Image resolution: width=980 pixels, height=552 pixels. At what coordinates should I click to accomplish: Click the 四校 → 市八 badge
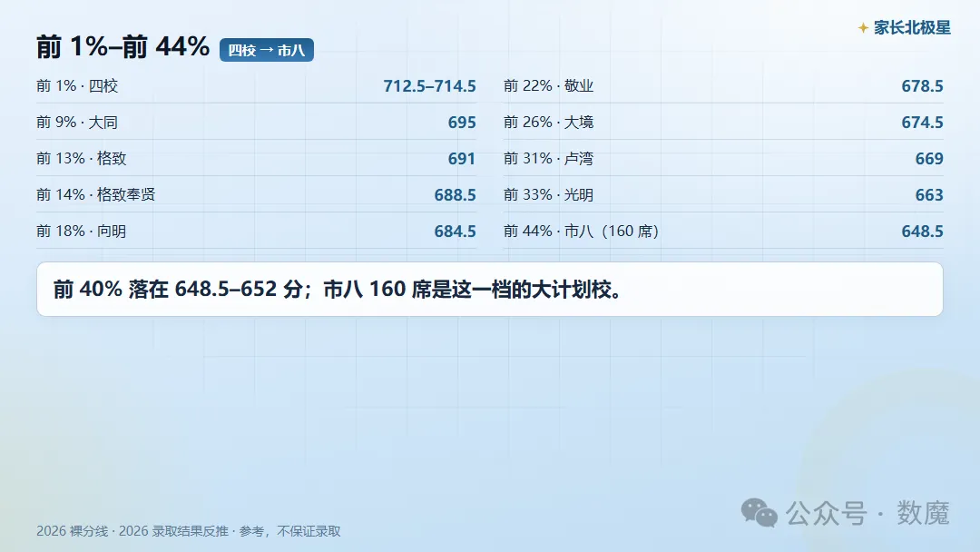pos(266,50)
